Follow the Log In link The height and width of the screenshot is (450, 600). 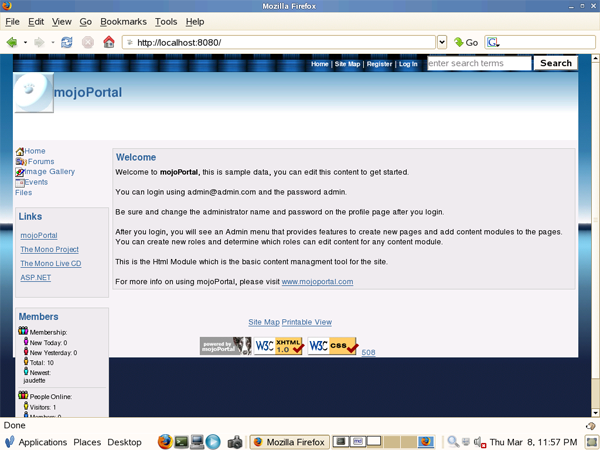click(x=408, y=64)
